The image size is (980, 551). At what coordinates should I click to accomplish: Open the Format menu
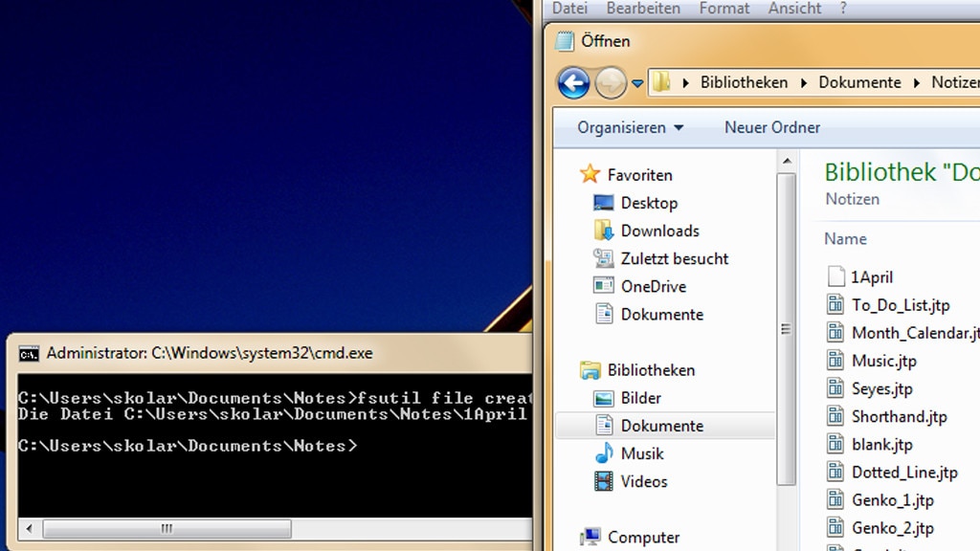click(724, 9)
